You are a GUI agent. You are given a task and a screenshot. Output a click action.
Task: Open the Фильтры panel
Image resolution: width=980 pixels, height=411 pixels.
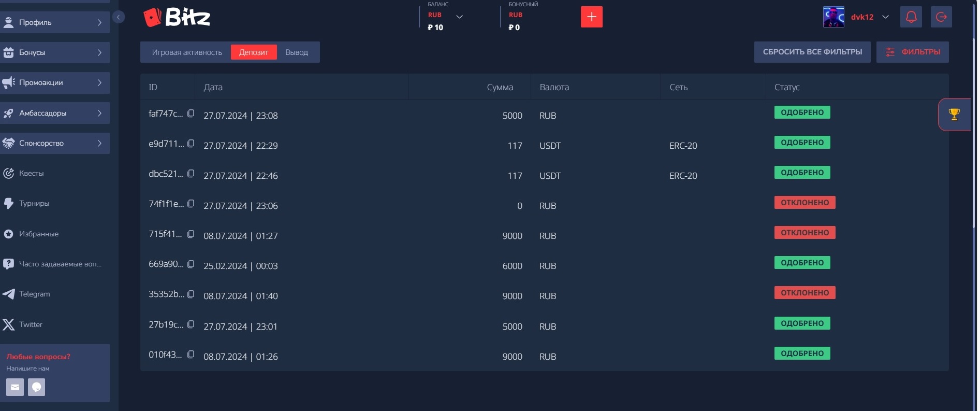(912, 52)
